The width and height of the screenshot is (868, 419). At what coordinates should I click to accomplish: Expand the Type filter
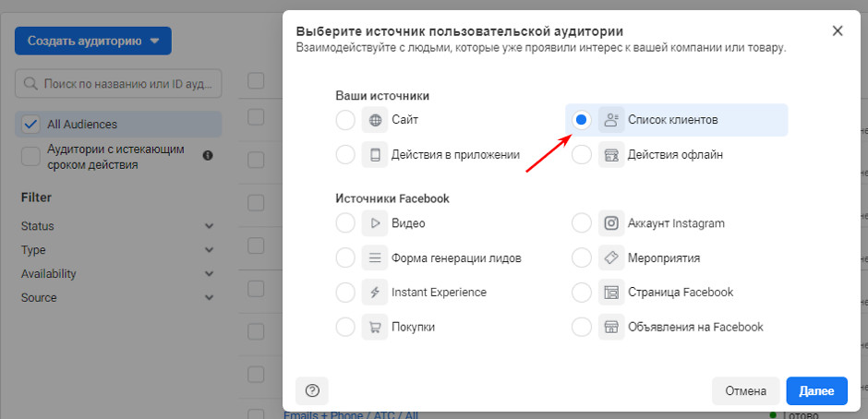point(209,250)
